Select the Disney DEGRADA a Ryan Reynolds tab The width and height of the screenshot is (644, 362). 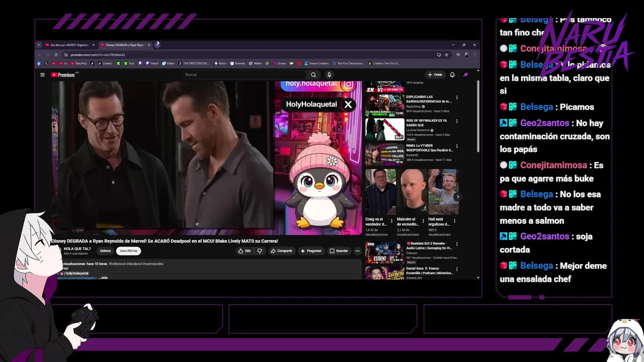(124, 45)
